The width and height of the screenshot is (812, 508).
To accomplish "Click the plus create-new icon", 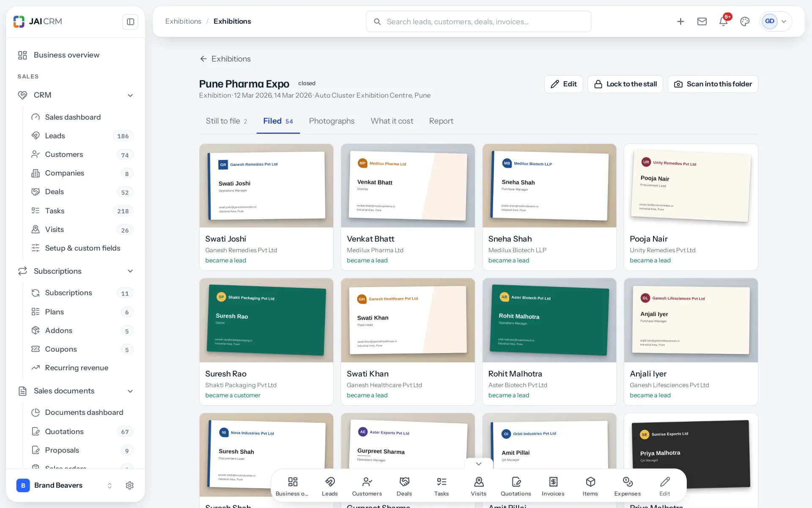I will (x=680, y=22).
